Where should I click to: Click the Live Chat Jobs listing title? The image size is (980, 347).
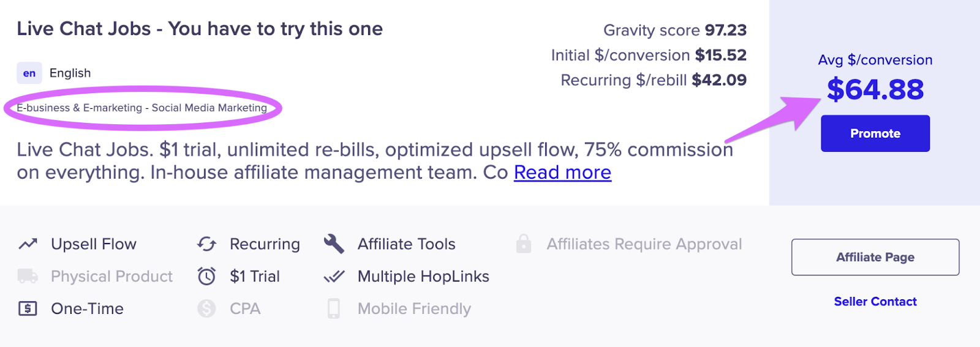(200, 29)
